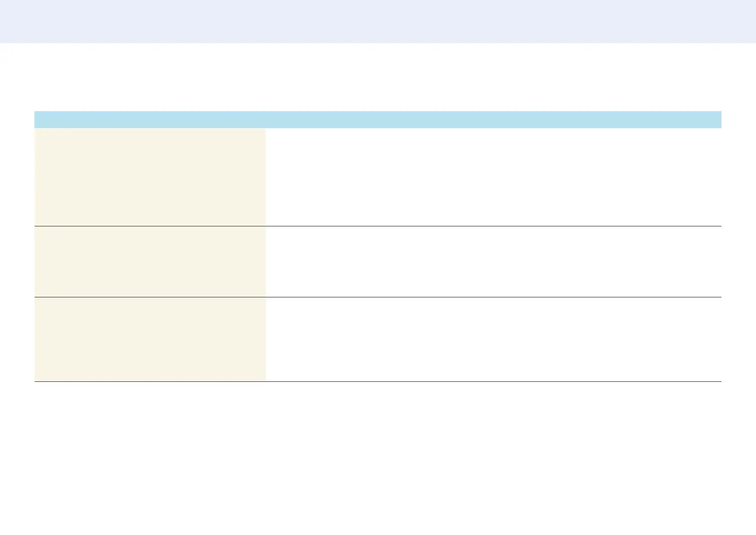The width and height of the screenshot is (756, 535).
Task: Click the blue header above the beige column
Action: 150,119
